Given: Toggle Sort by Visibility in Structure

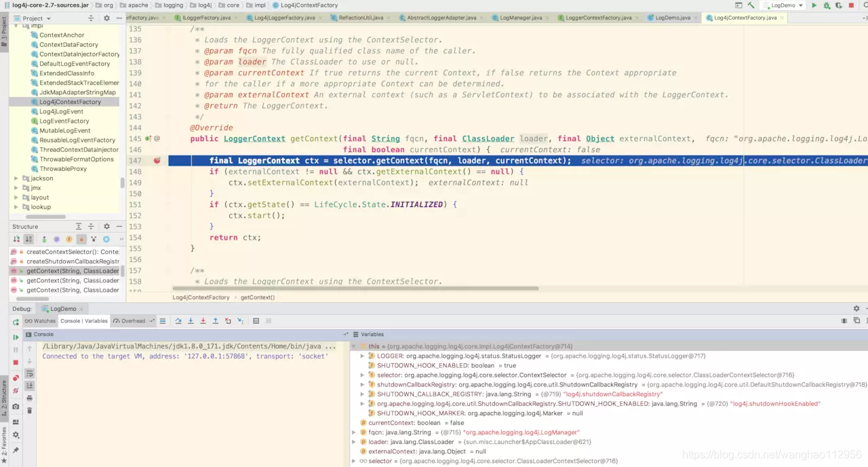Looking at the screenshot, I should (16, 239).
